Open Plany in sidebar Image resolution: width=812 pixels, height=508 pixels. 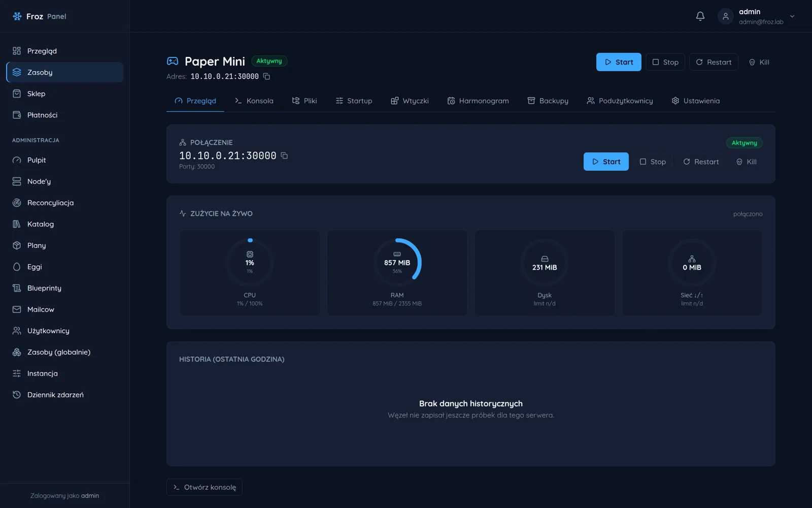[x=65, y=245]
